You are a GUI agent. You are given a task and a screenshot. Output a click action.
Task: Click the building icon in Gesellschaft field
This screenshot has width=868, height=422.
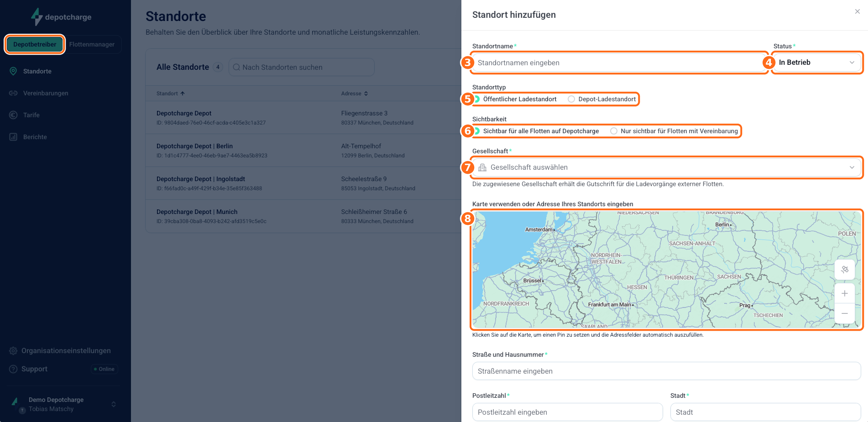482,167
